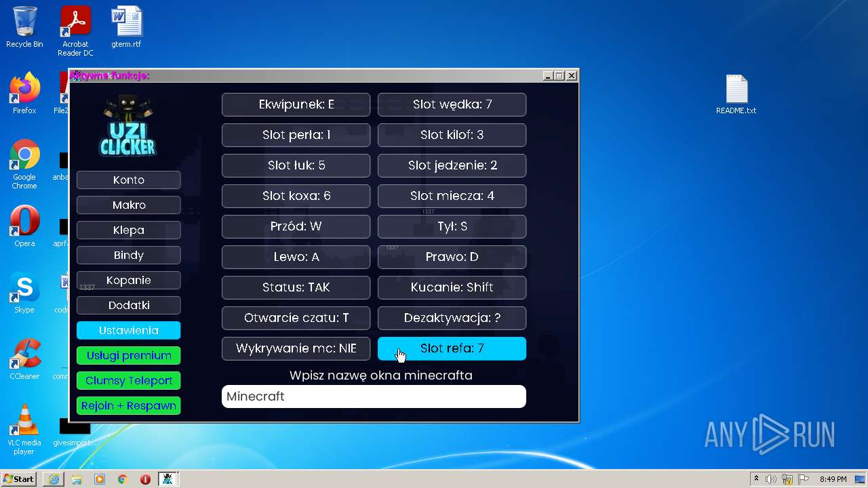The image size is (868, 488).
Task: Change the Slot wędka: 7 setting
Action: (452, 104)
